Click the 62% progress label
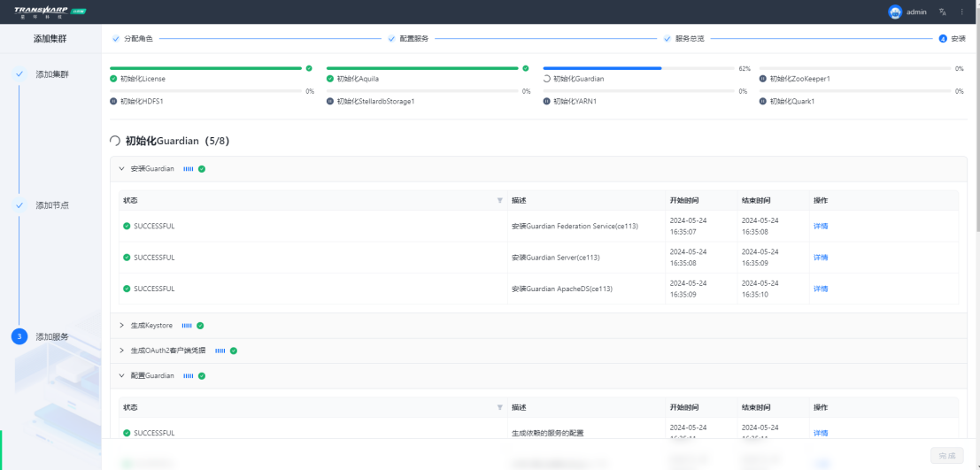The height and width of the screenshot is (470, 980). (x=745, y=69)
